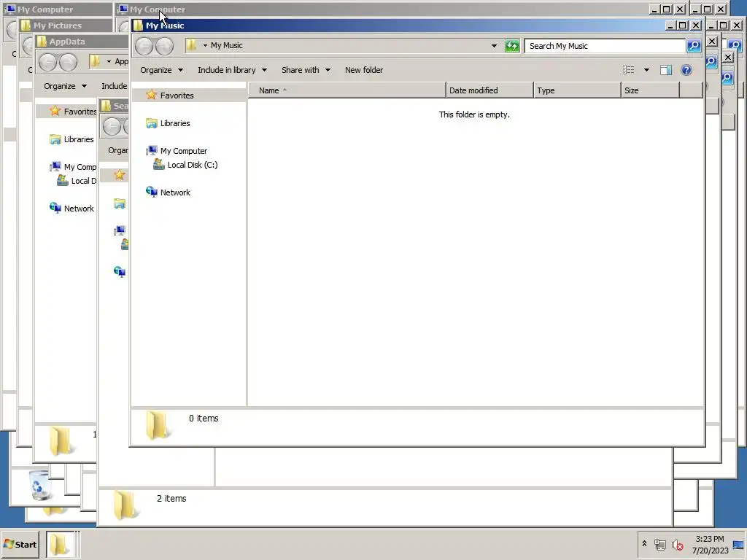This screenshot has height=560, width=747.
Task: Select My Computer in AppData window sidebar
Action: pyautogui.click(x=73, y=167)
